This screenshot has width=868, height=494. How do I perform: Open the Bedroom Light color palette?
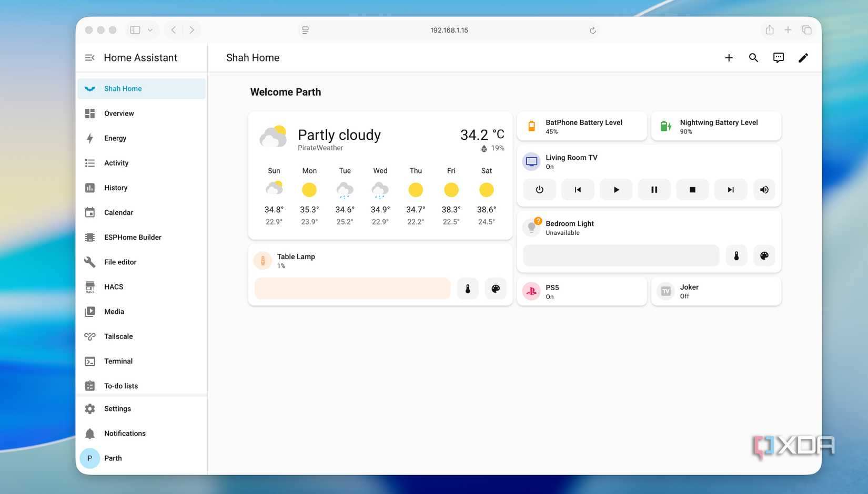[x=764, y=255]
